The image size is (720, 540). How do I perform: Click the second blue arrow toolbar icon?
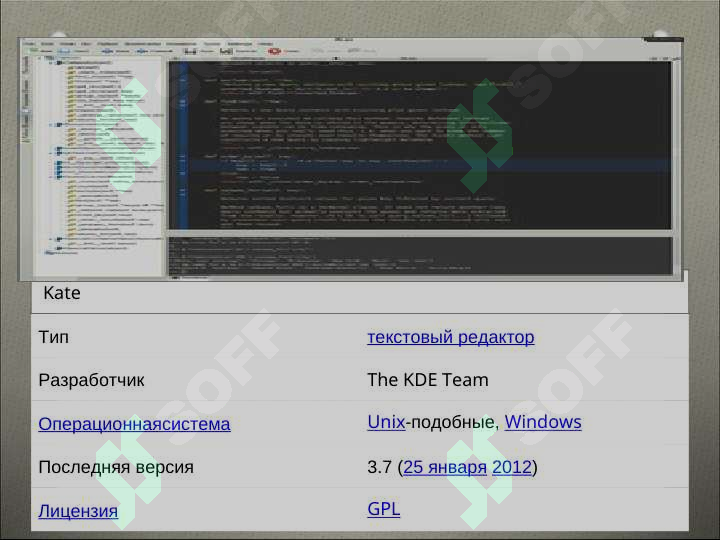pos(142,50)
